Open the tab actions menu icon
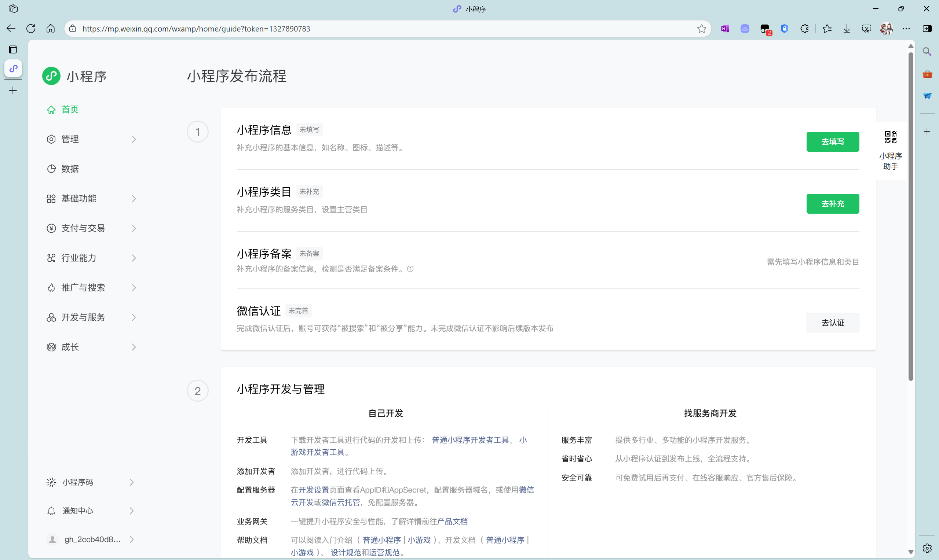Viewport: 939px width, 560px height. (x=13, y=49)
